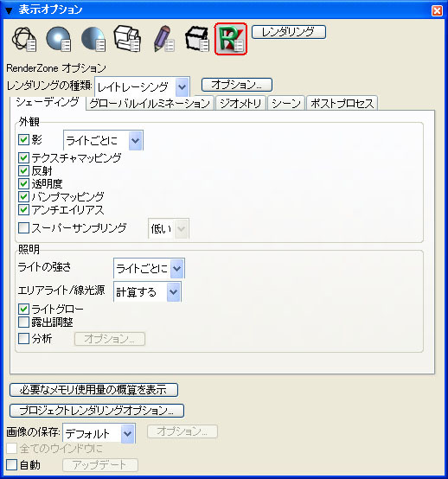Open the ライトの強さ dropdown
This screenshot has height=479, width=448.
(x=149, y=269)
